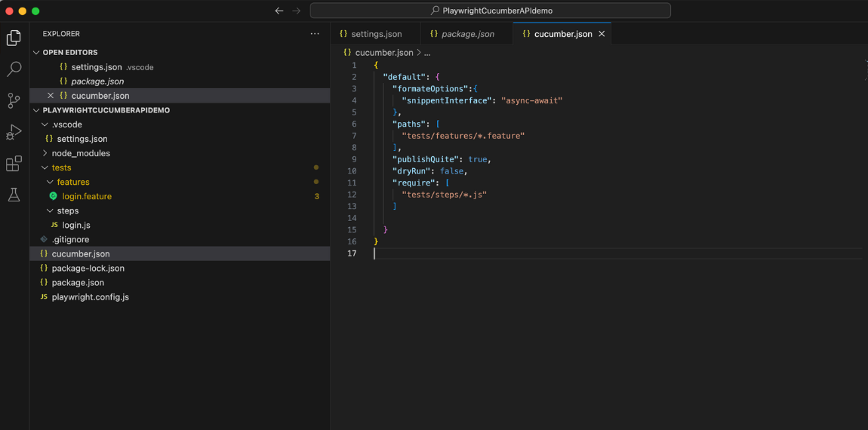
Task: Open login.feature file in explorer
Action: [x=87, y=196]
